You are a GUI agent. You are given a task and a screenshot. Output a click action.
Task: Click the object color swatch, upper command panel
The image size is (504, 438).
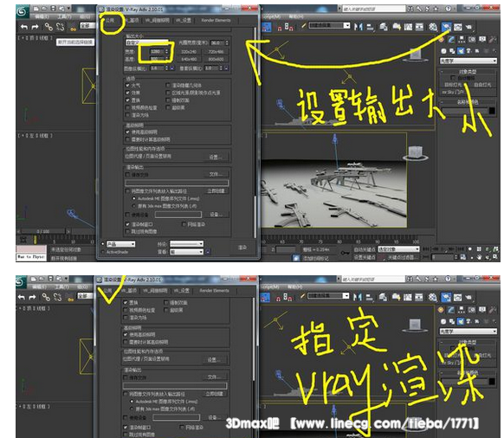(x=492, y=111)
